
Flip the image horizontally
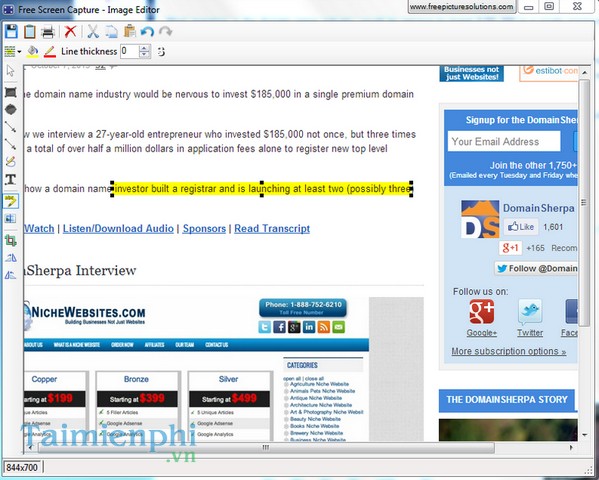[x=11, y=258]
